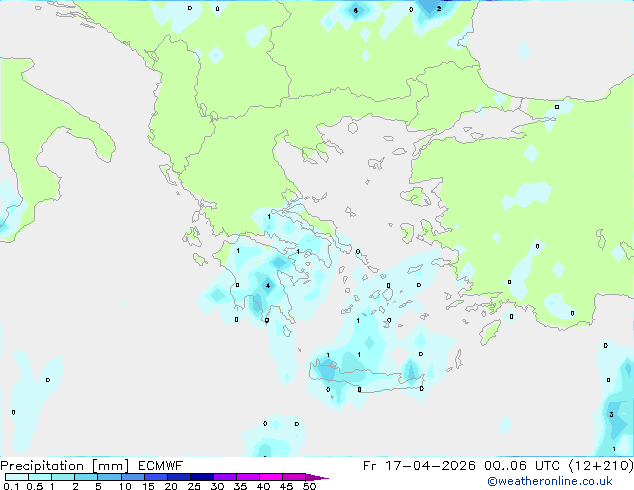Click the '(12+210)' forecast run text

click(x=601, y=466)
